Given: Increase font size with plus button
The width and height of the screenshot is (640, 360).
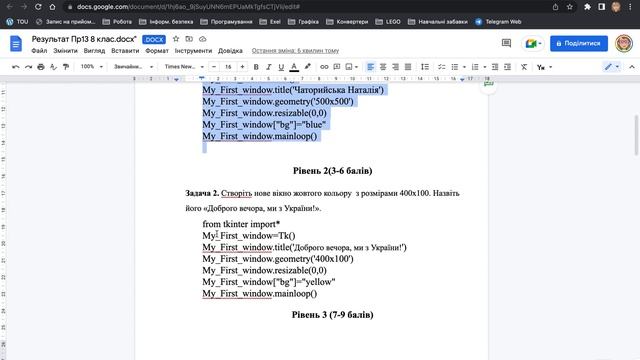Looking at the screenshot, I should (x=242, y=67).
